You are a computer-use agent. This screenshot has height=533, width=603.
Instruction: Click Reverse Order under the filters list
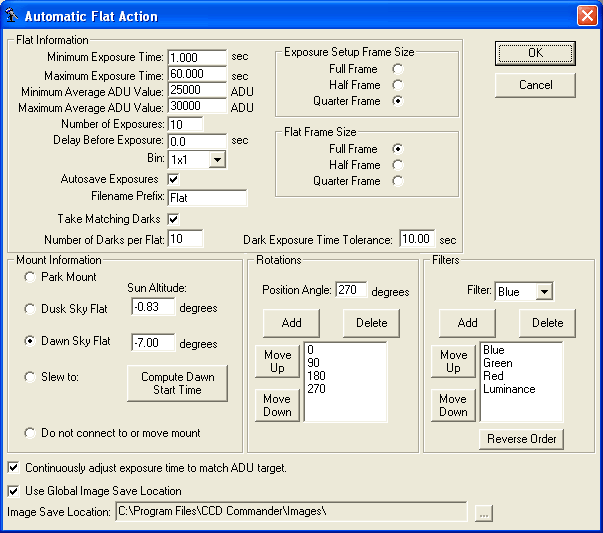pos(522,439)
